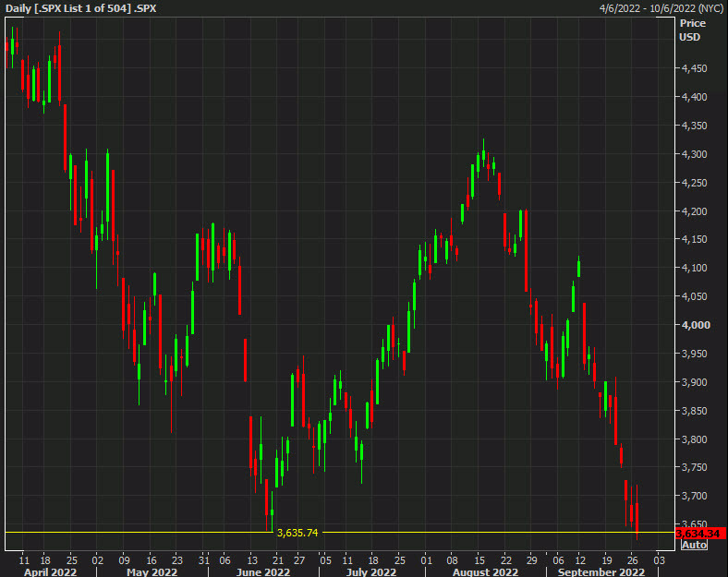
Task: Click the 4,350 price axis label
Action: pos(694,126)
